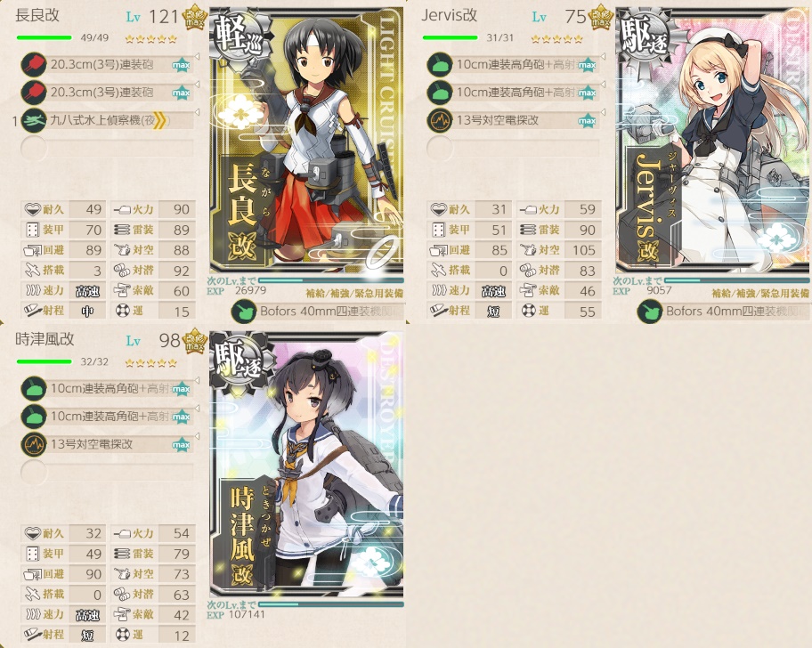
Task: Click the 時津風改 ship card portrait
Action: [x=306, y=464]
